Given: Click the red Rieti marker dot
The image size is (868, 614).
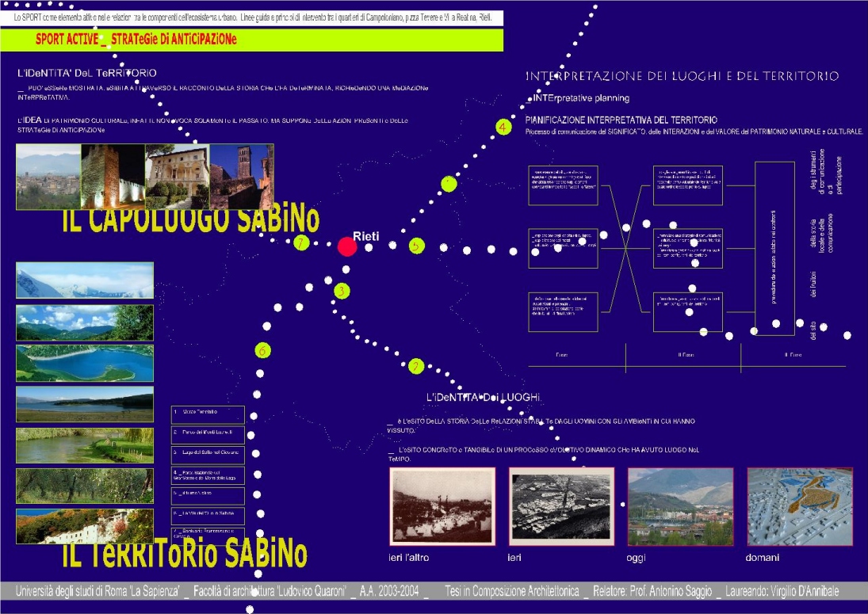Looking at the screenshot, I should [346, 246].
